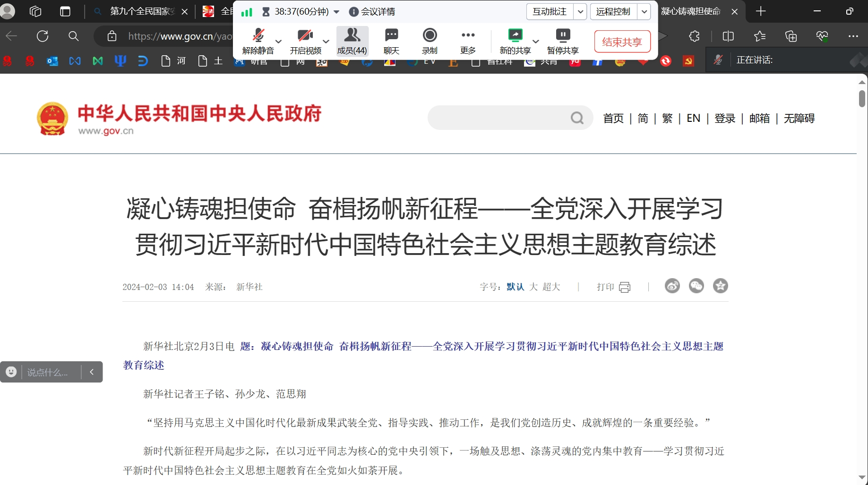This screenshot has height=485, width=868.
Task: Click the page vertical scrollbar thumb
Action: click(862, 99)
